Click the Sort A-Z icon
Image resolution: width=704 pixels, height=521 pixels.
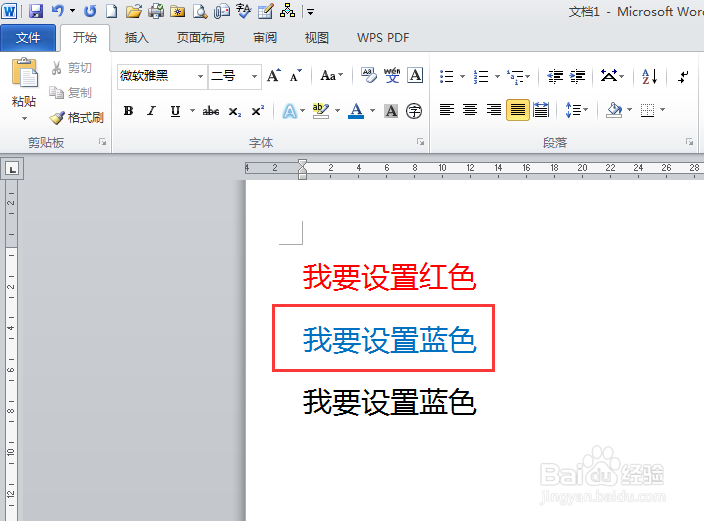pos(650,76)
